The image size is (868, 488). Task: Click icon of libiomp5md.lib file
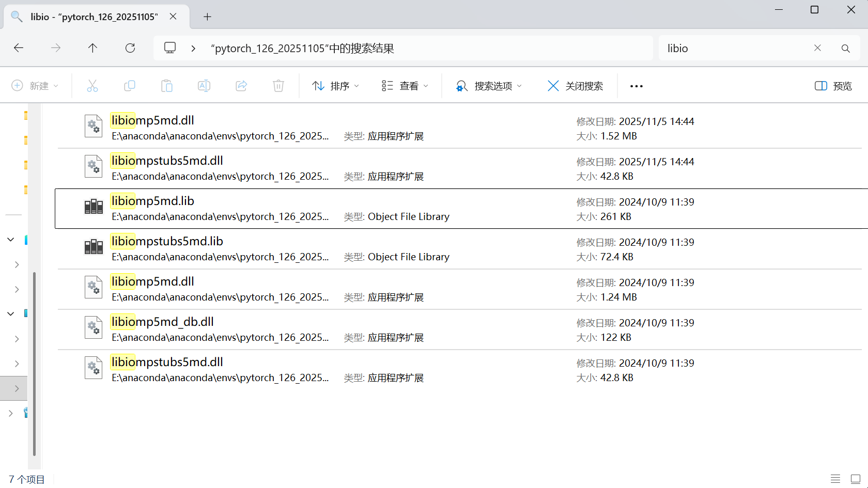94,207
